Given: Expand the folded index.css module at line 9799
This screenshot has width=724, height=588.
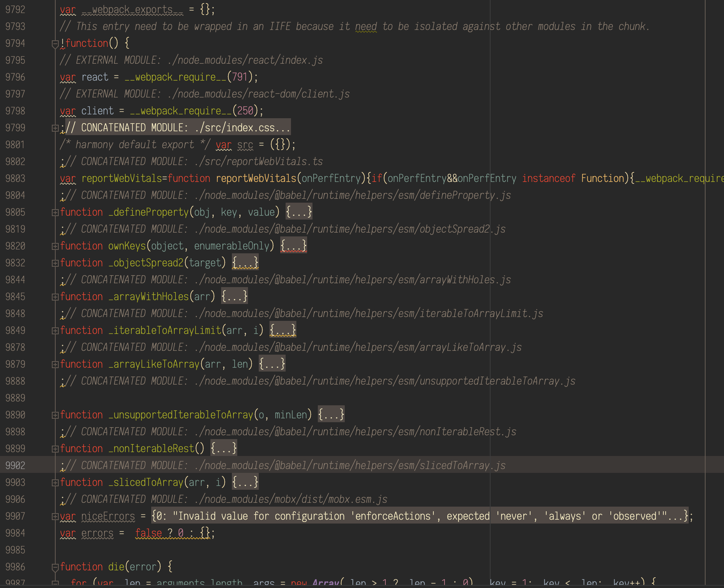Looking at the screenshot, I should click(55, 128).
